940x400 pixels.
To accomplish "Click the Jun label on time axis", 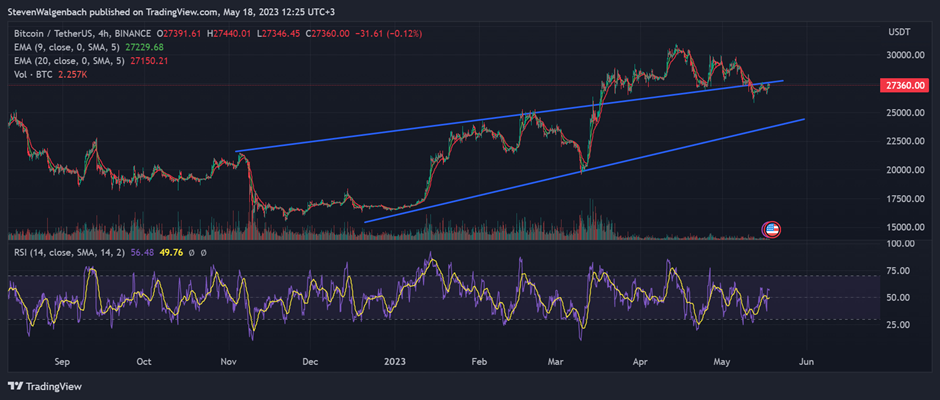I will pyautogui.click(x=807, y=362).
